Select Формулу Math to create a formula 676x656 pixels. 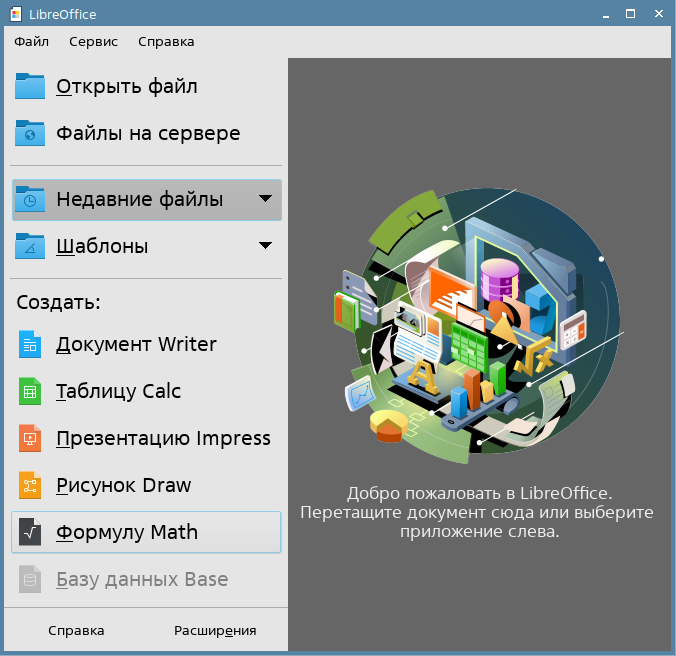point(127,532)
